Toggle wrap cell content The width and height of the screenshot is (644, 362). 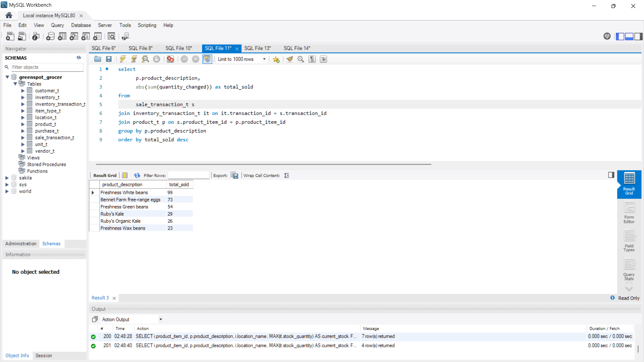[x=286, y=175]
